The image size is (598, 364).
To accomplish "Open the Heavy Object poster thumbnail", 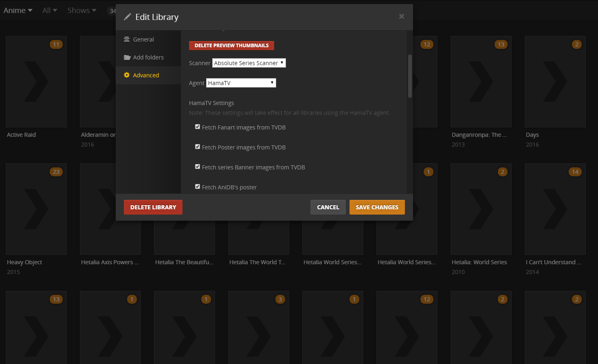I will pyautogui.click(x=36, y=209).
